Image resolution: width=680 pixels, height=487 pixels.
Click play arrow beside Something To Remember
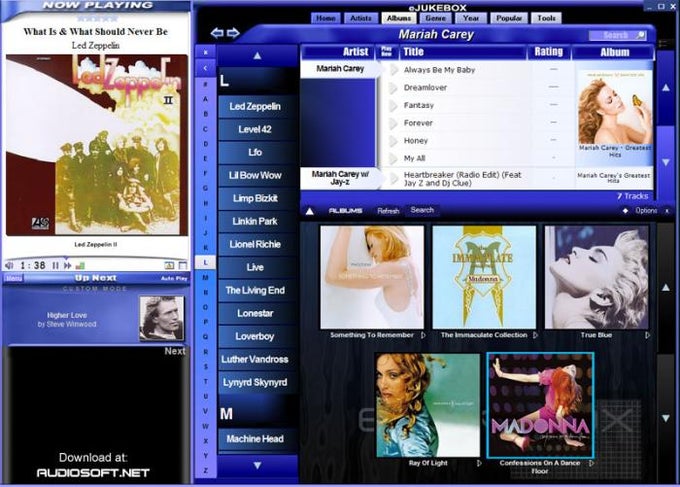[423, 335]
